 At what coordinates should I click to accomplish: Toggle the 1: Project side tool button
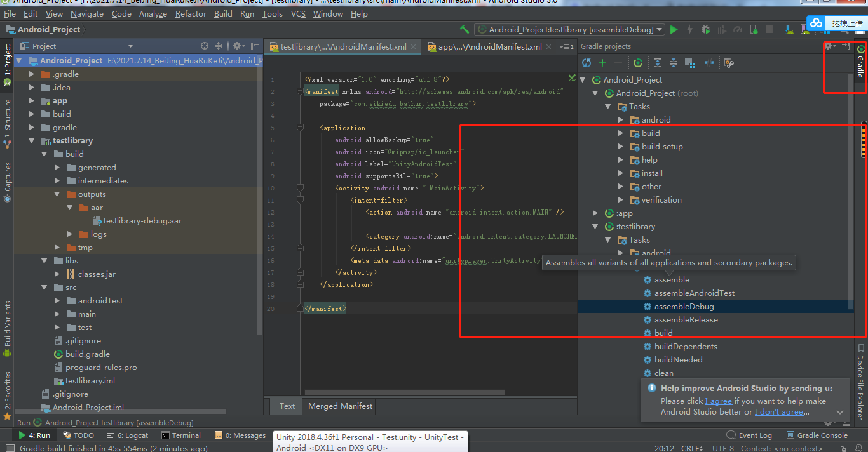click(x=7, y=65)
